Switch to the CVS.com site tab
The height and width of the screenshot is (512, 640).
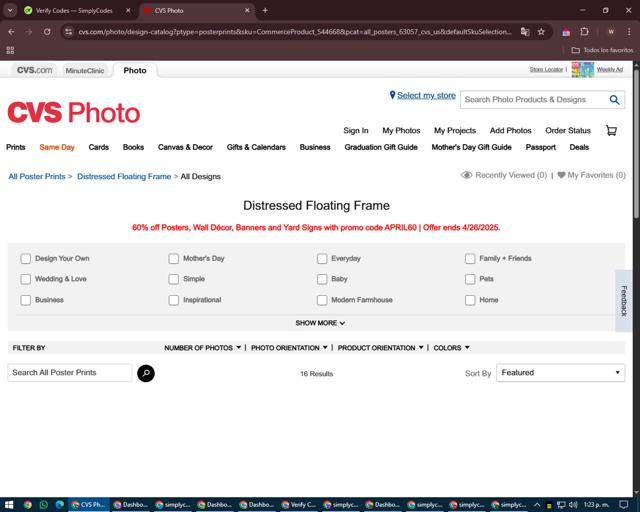click(35, 70)
